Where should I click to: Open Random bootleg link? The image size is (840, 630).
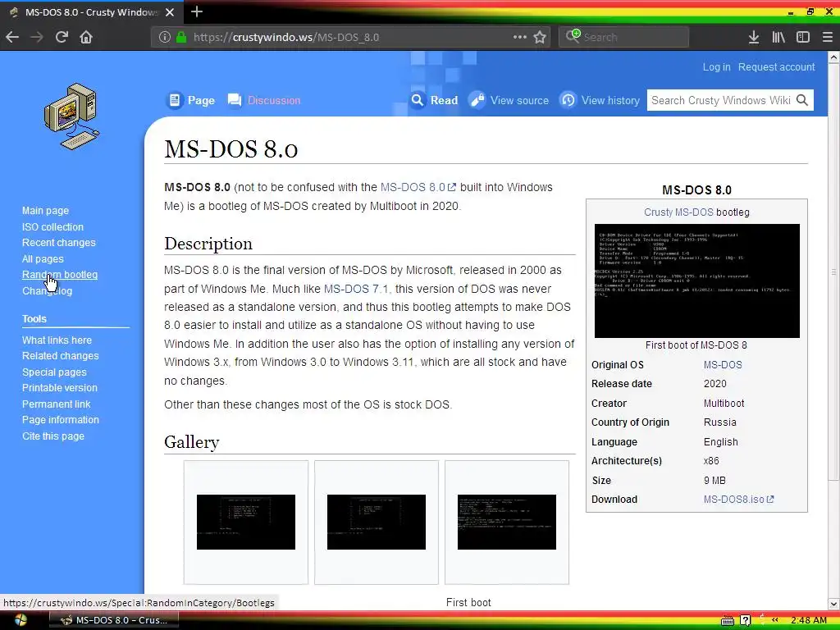(x=60, y=275)
